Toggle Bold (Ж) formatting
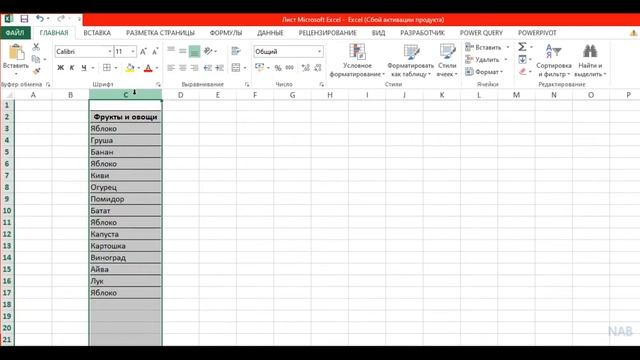Viewport: 640px width, 360px height. click(x=60, y=68)
